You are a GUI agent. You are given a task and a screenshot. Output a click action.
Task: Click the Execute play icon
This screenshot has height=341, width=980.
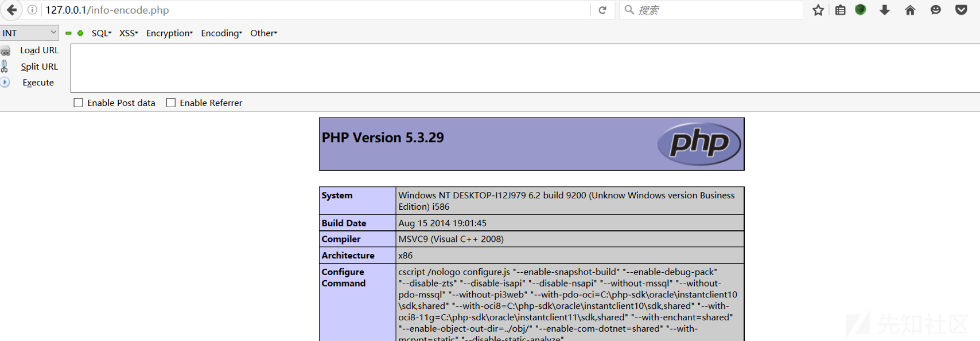5,83
